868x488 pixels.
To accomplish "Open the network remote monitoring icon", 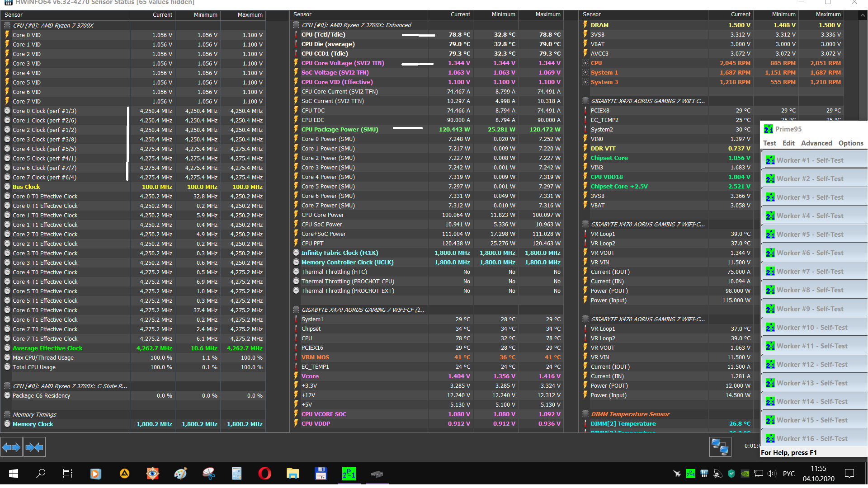I will (x=720, y=447).
